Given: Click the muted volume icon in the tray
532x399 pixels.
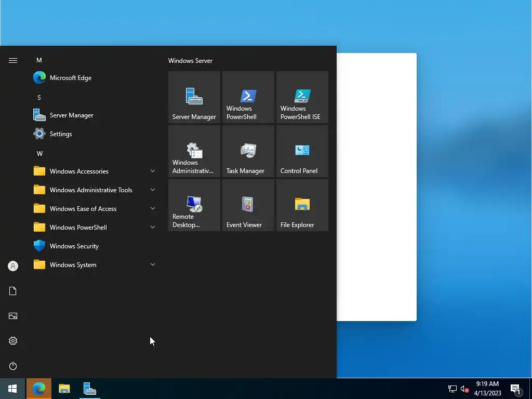Looking at the screenshot, I should (x=464, y=389).
